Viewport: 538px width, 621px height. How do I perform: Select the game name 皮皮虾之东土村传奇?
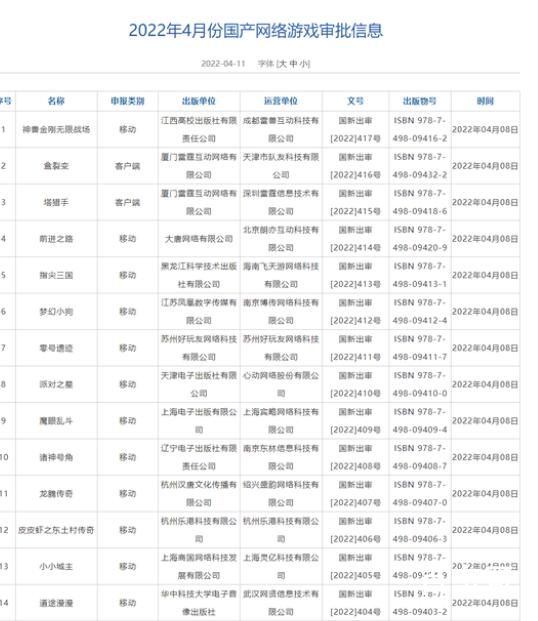coord(56,530)
